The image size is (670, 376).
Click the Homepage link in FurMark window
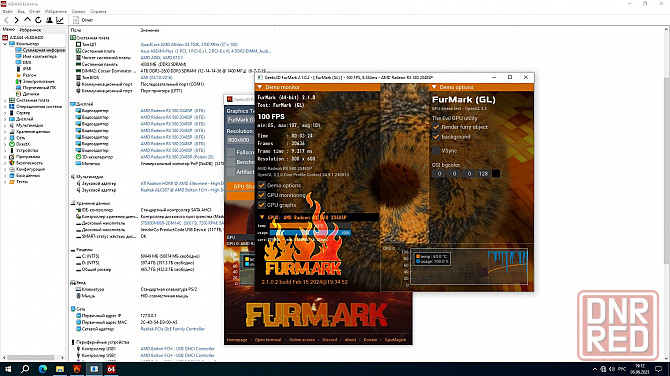(x=237, y=340)
